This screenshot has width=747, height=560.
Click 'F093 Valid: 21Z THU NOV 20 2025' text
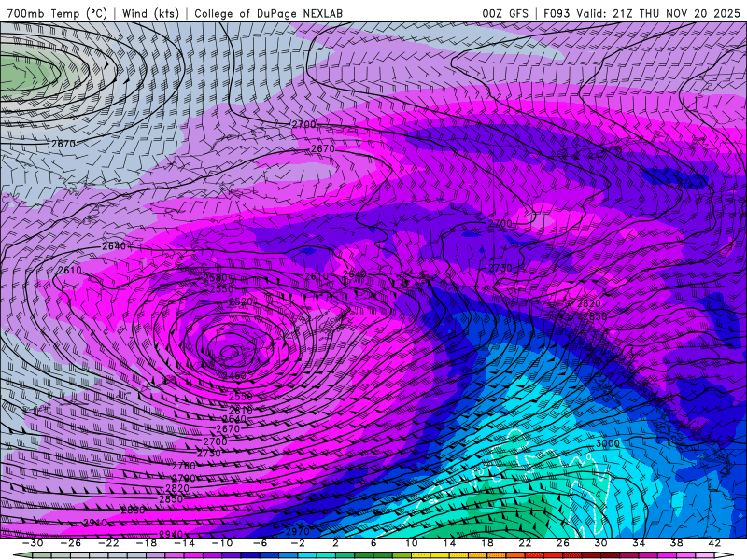(x=642, y=13)
